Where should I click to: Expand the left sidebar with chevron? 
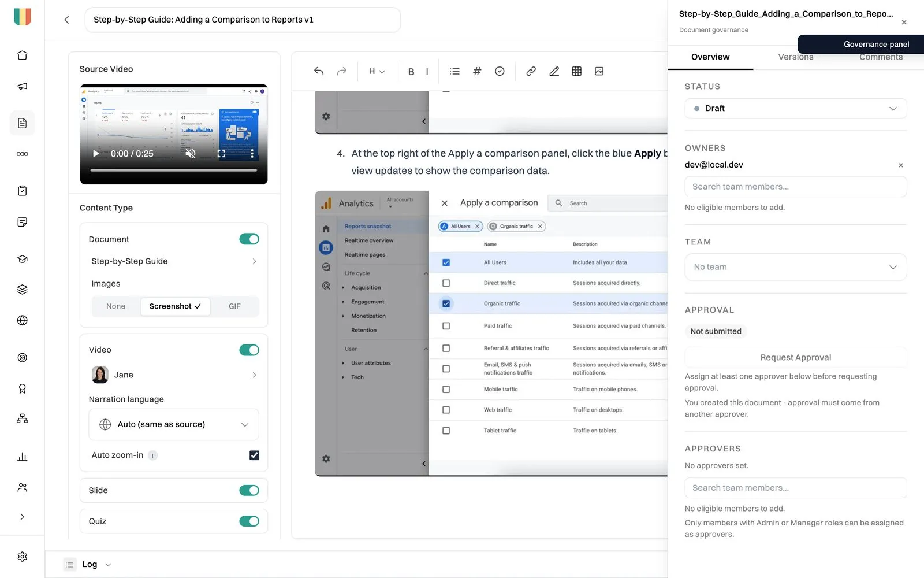coord(22,517)
